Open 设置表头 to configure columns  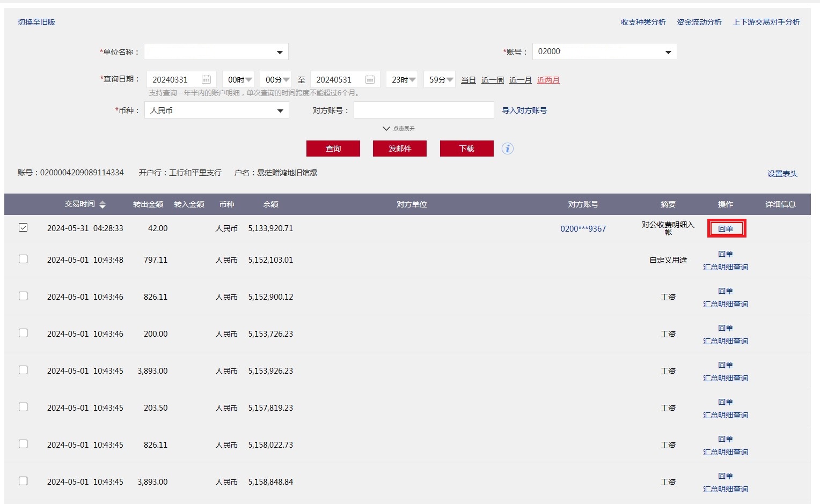[782, 174]
